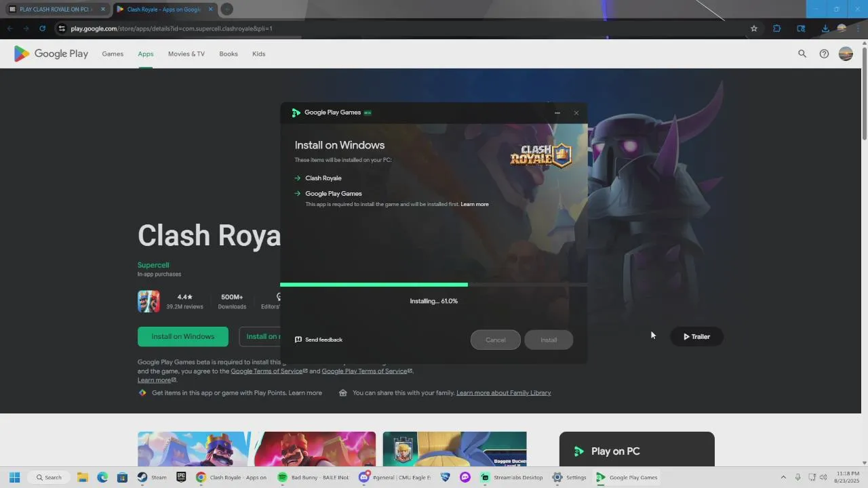The height and width of the screenshot is (488, 868).
Task: Open the Google Play help icon
Action: tap(824, 54)
